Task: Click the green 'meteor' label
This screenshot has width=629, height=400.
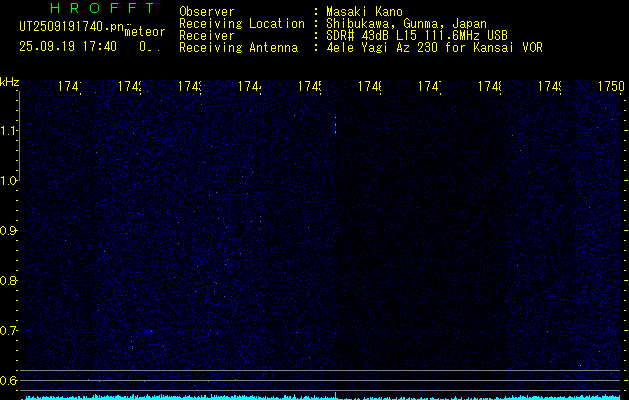Action: pos(145,32)
